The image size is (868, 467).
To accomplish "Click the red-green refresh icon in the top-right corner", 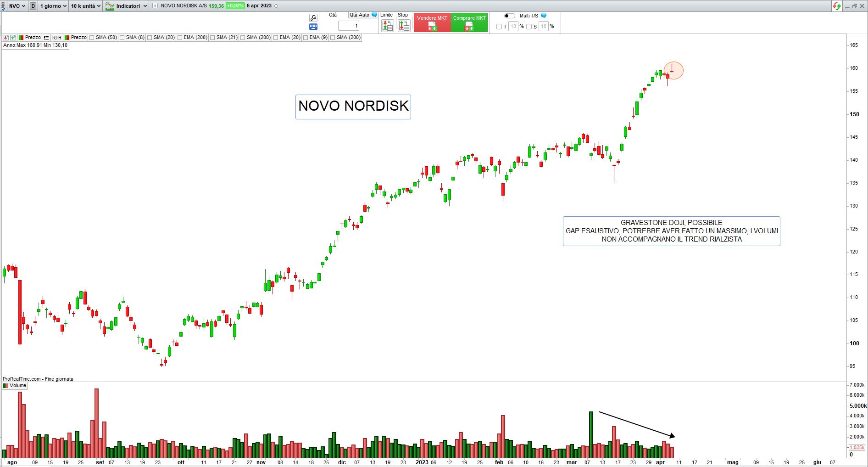I will (x=837, y=6).
